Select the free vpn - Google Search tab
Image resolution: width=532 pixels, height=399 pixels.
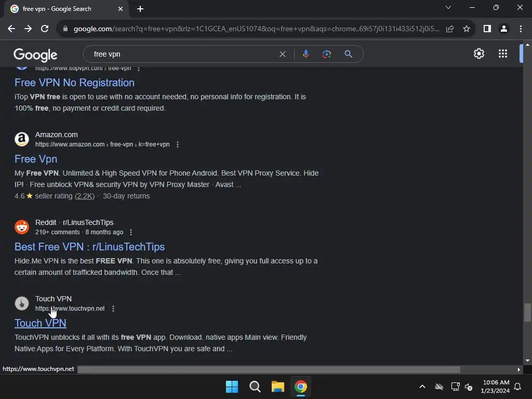pos(66,9)
